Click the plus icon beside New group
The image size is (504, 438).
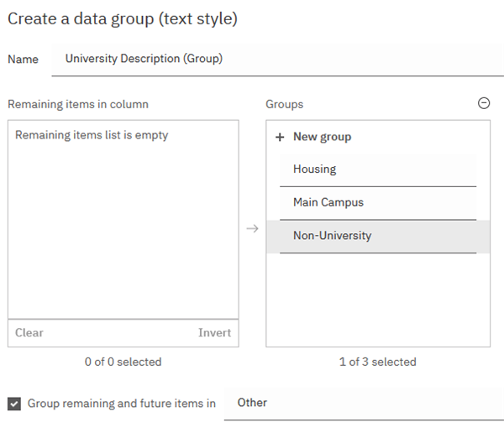[x=280, y=137]
